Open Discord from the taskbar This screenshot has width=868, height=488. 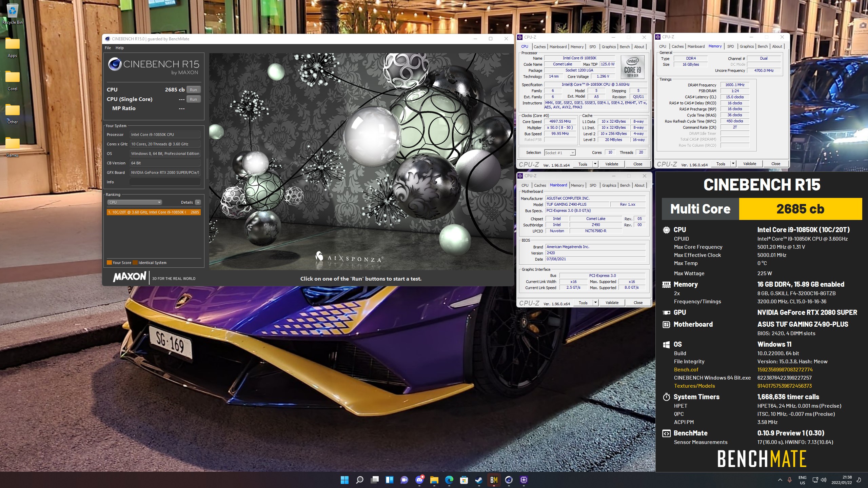tap(419, 480)
